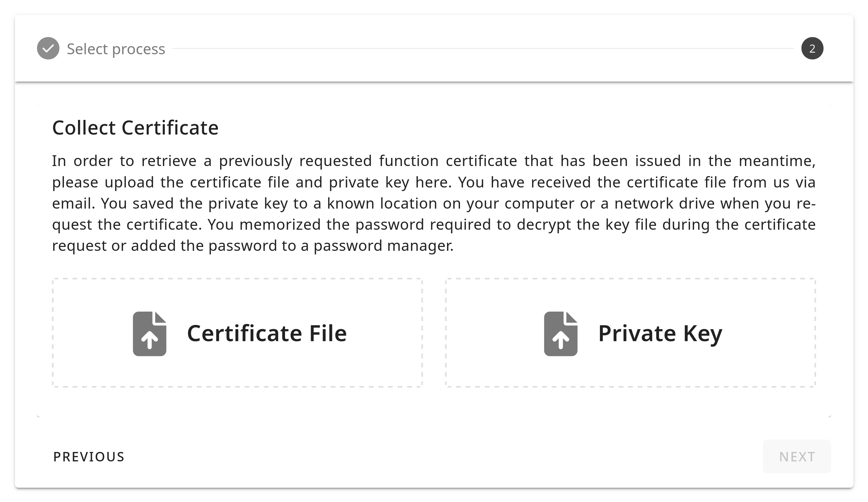Click the Collect Certificate heading
Image resolution: width=868 pixels, height=502 pixels.
point(135,128)
